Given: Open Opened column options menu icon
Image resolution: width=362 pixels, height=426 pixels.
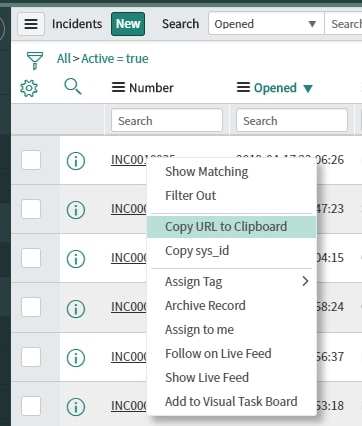Looking at the screenshot, I should 243,87.
